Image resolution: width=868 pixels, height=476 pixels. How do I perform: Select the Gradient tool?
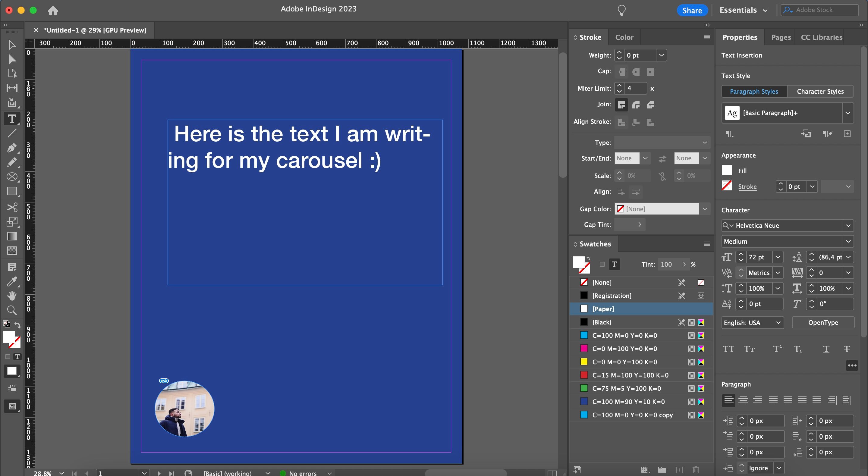tap(12, 236)
